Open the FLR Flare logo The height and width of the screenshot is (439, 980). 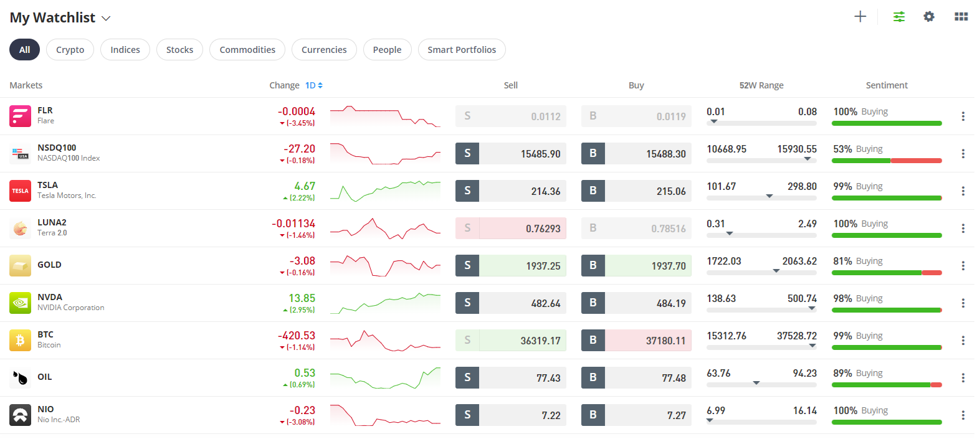pyautogui.click(x=20, y=116)
